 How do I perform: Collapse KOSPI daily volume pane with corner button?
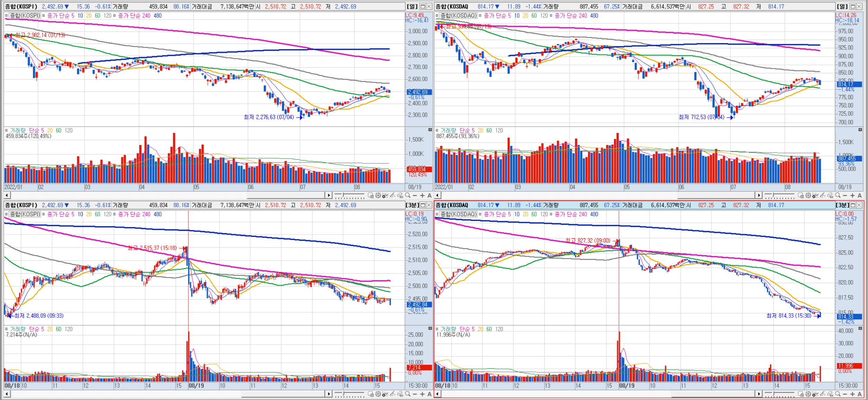click(430, 130)
